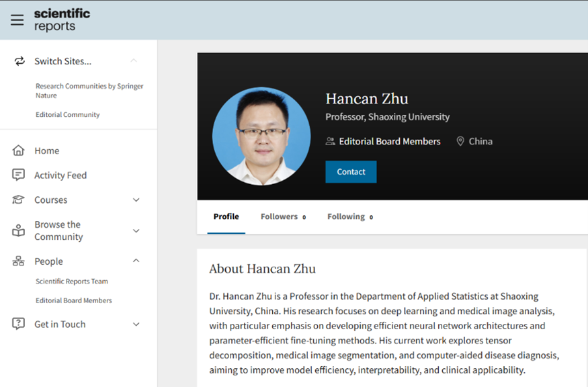Screen dimensions: 588x387
Task: Open the hamburger menu icon
Action: pyautogui.click(x=17, y=19)
